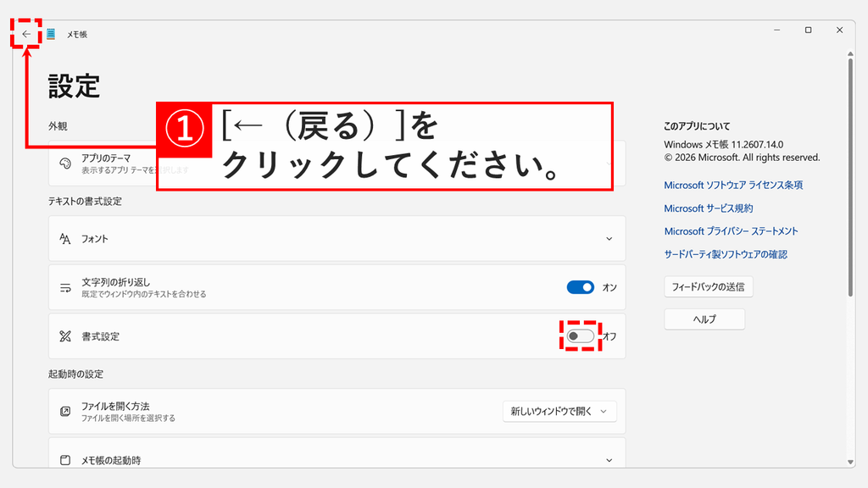Open 新しいウィンドウで開く dropdown
The height and width of the screenshot is (488, 868).
click(x=559, y=411)
